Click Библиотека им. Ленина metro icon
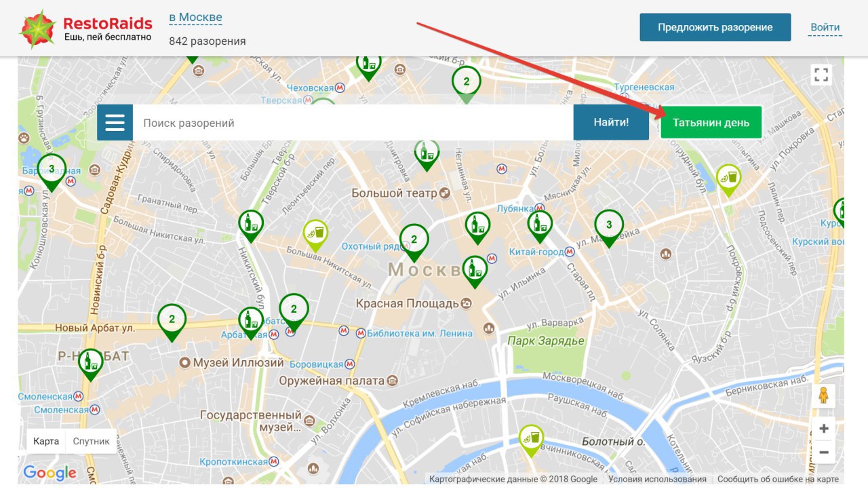Viewport: 868px width, 504px height. click(x=360, y=333)
